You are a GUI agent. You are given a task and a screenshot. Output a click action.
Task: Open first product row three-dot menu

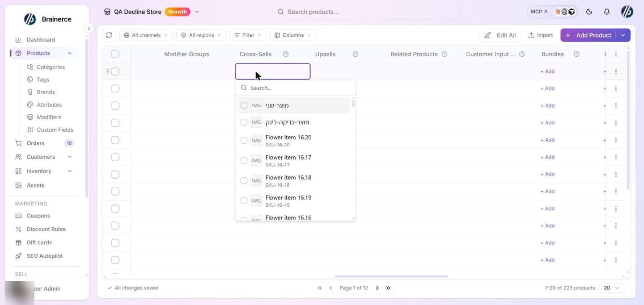(x=616, y=71)
